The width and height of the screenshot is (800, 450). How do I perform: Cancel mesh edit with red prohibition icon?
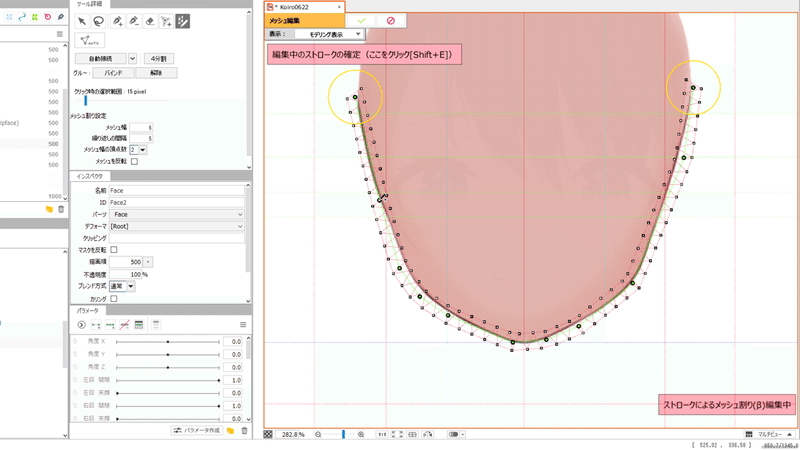[x=391, y=21]
